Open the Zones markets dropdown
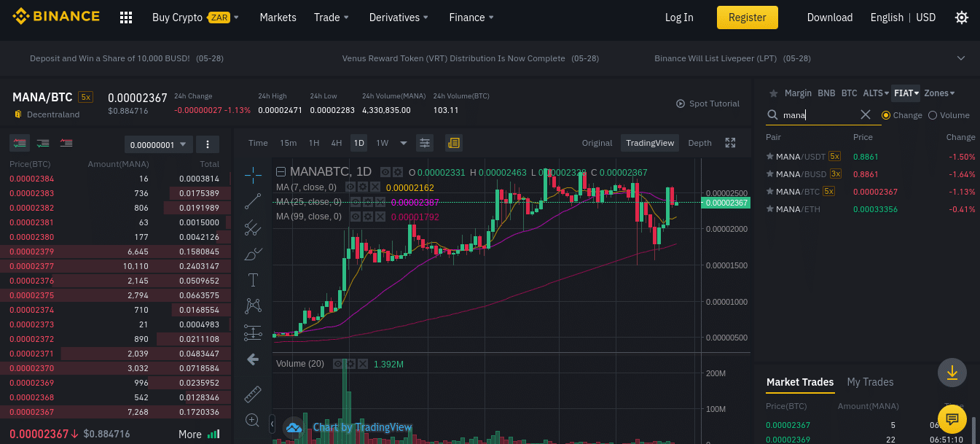This screenshot has width=980, height=444. 939,93
